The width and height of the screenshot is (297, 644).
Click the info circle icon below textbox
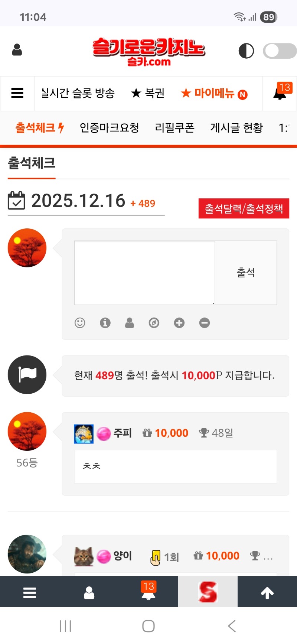105,323
